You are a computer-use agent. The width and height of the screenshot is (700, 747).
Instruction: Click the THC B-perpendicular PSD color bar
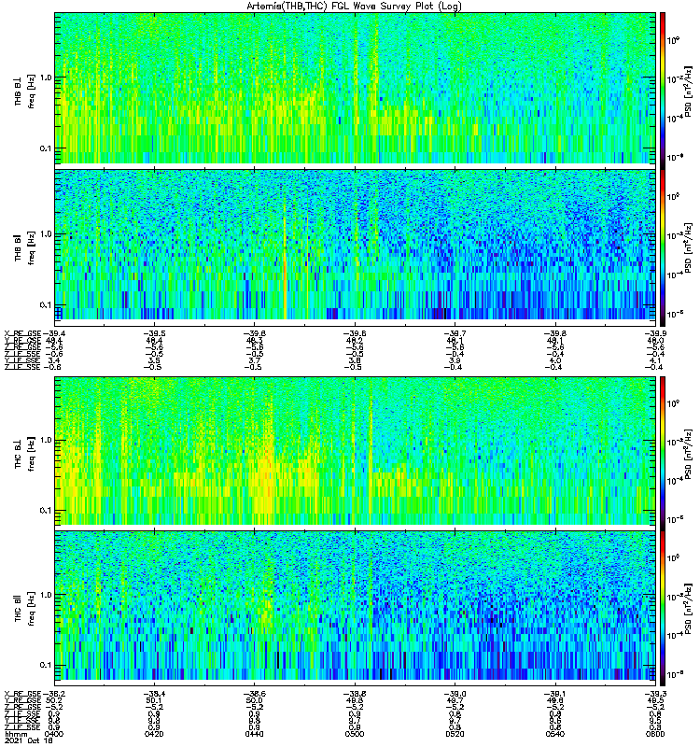pos(663,453)
